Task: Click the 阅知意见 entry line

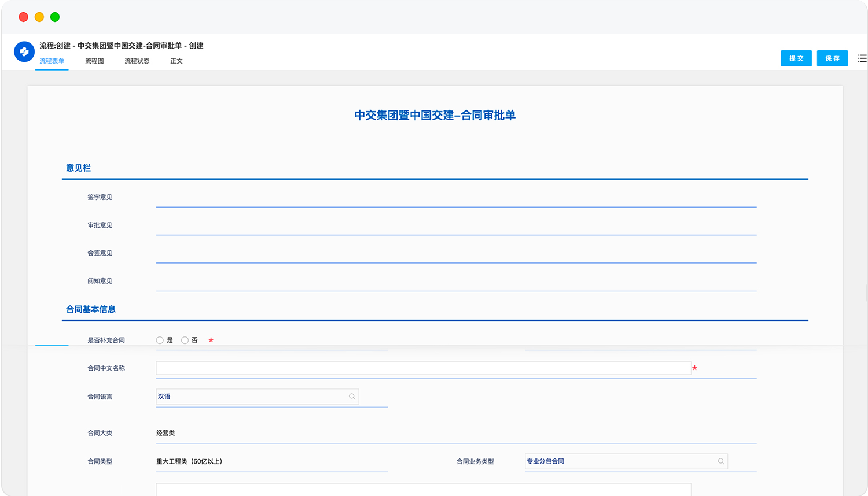Action: click(x=457, y=282)
